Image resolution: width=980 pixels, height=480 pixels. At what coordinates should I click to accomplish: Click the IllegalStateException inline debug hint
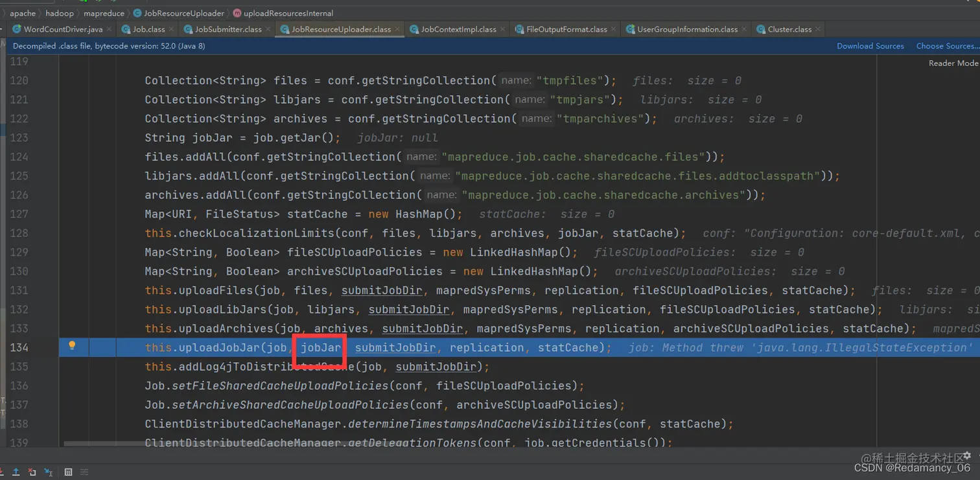click(800, 347)
